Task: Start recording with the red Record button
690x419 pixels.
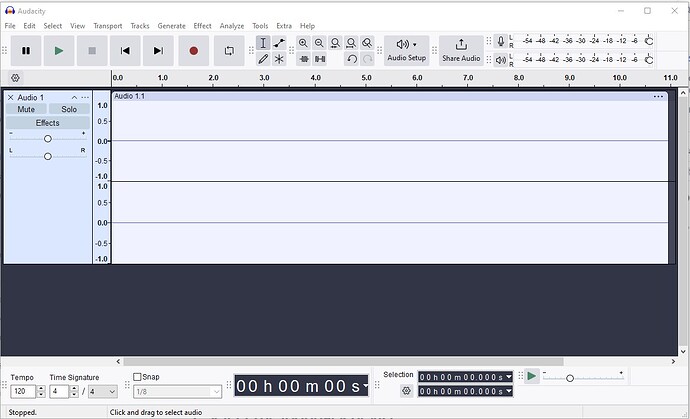Action: [x=194, y=51]
